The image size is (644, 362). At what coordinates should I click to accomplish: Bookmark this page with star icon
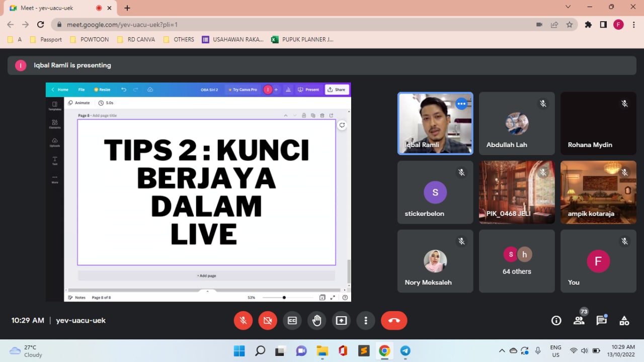click(570, 24)
